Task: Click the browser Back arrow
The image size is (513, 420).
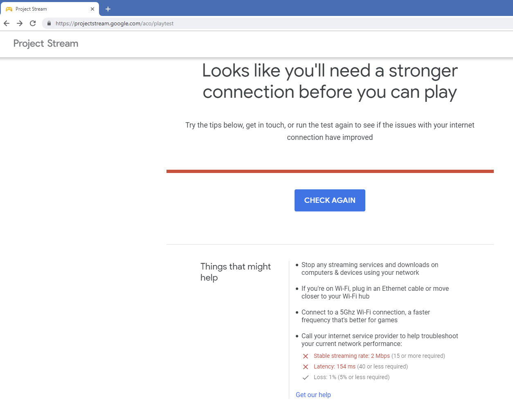Action: tap(7, 23)
